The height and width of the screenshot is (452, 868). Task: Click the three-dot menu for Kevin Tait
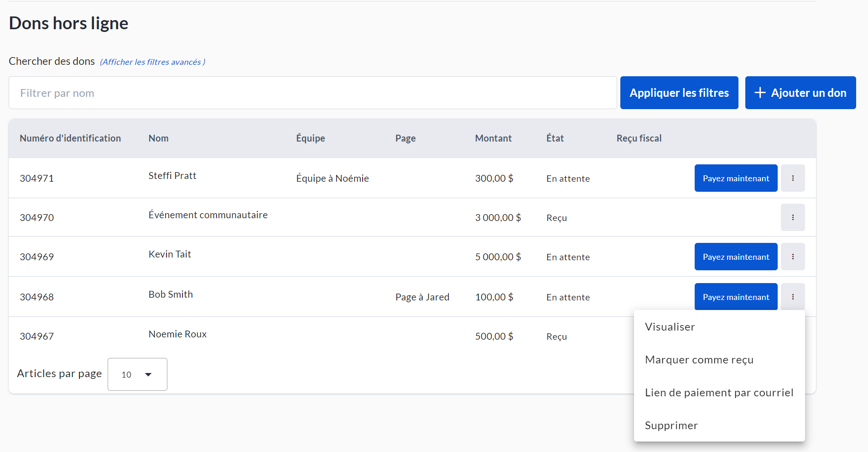[x=792, y=257]
